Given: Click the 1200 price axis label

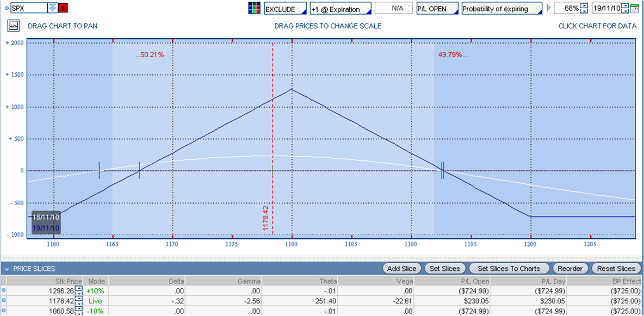Looking at the screenshot, I should (x=531, y=244).
